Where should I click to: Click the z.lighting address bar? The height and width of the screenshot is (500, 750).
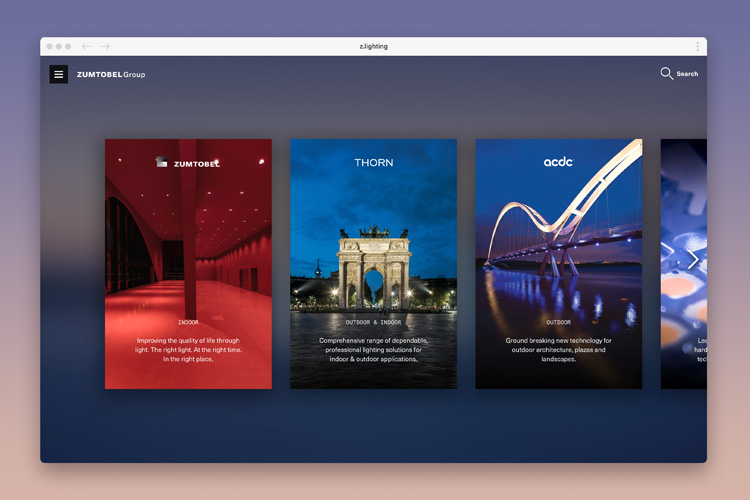[x=374, y=46]
